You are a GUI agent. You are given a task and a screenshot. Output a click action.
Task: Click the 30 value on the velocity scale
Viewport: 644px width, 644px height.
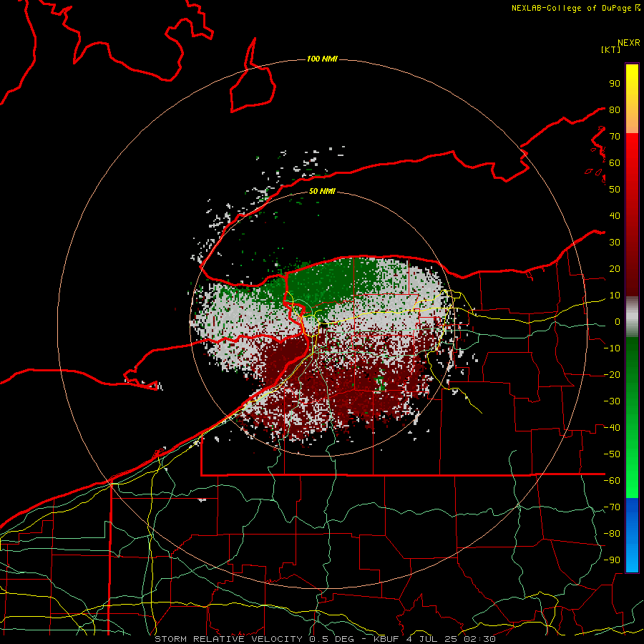615,243
